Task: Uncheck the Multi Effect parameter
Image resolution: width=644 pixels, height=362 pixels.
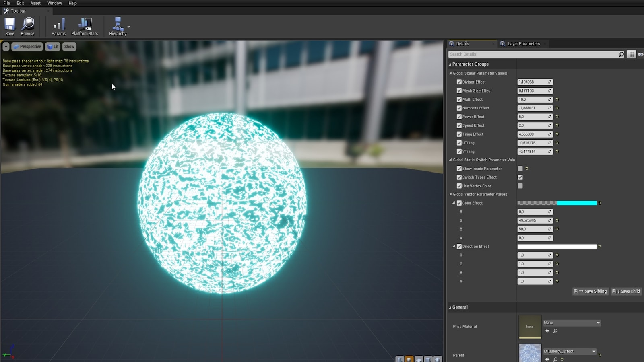Action: 459,99
